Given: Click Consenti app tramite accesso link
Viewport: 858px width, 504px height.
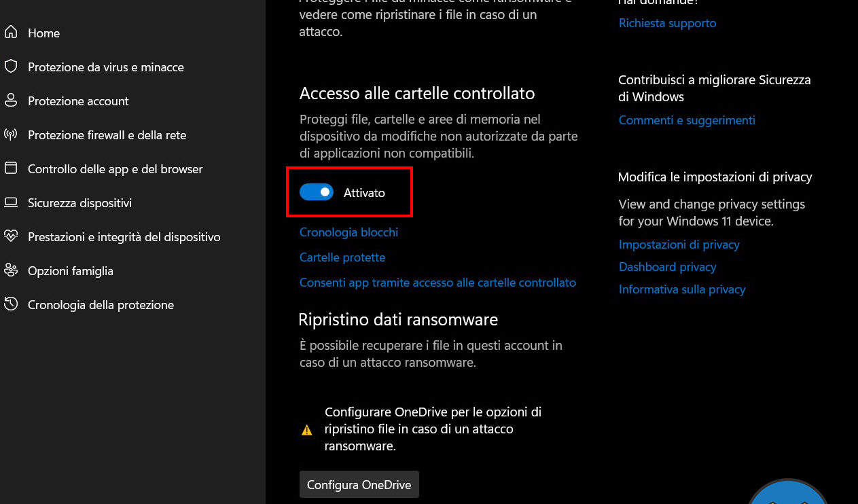Looking at the screenshot, I should pos(437,283).
